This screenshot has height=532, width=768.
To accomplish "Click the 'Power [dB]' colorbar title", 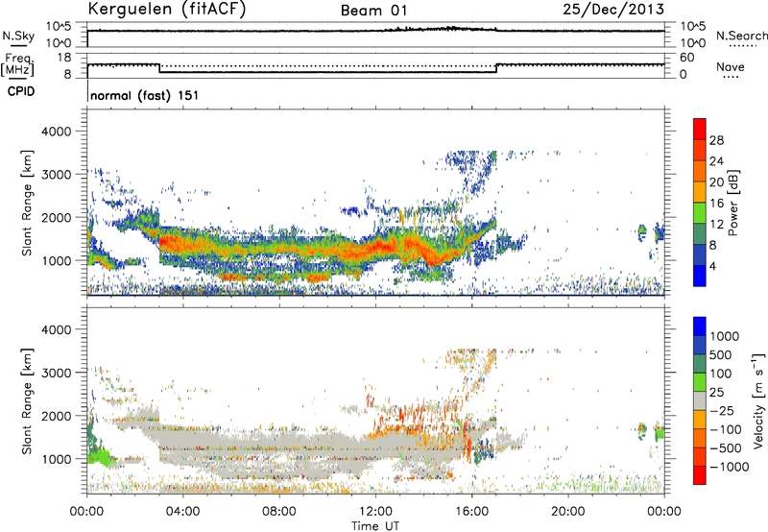I will (x=733, y=203).
